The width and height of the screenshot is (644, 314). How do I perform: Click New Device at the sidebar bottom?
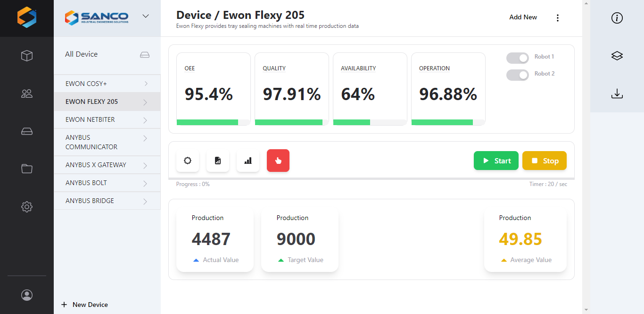point(85,305)
